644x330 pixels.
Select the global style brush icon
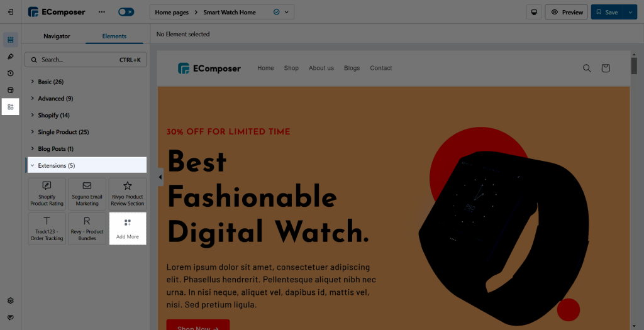(x=11, y=57)
